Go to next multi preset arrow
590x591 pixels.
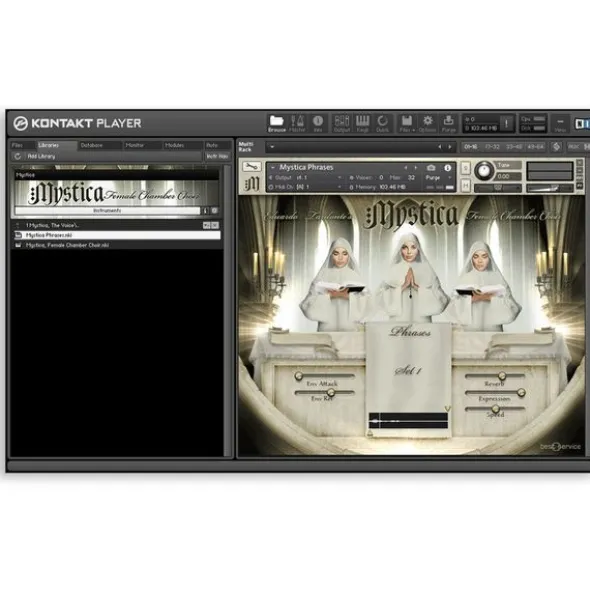(450, 147)
